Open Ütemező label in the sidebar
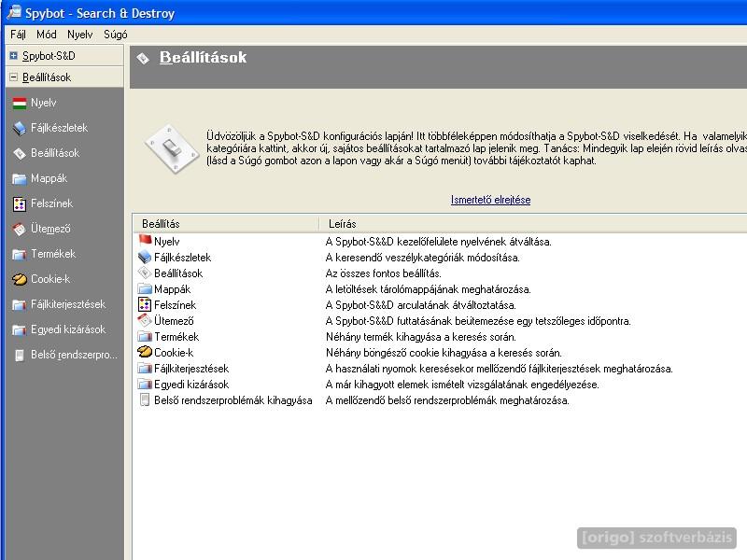This screenshot has width=747, height=560. [x=50, y=229]
